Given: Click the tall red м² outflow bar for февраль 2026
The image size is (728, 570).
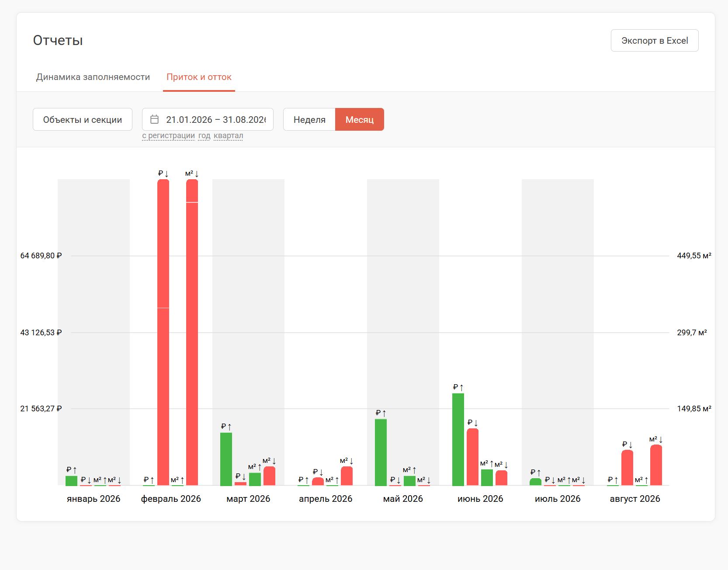Looking at the screenshot, I should pos(192,332).
